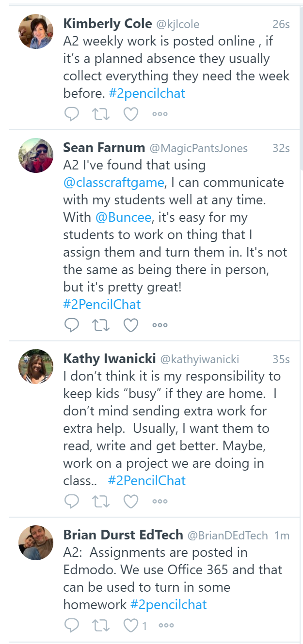Open the @classcraftgame mention link

[113, 183]
